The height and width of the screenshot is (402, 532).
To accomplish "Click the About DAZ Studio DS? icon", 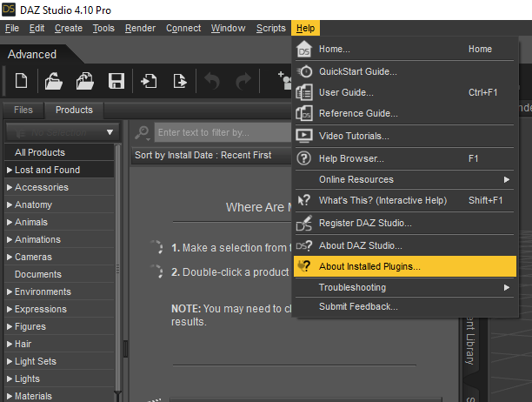I will click(x=304, y=246).
